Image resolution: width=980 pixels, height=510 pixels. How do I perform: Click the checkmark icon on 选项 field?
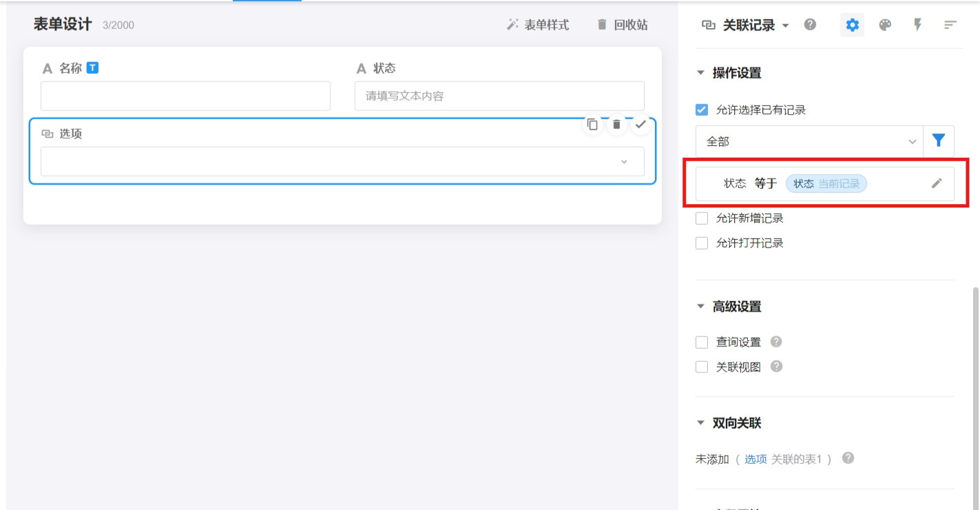point(640,125)
